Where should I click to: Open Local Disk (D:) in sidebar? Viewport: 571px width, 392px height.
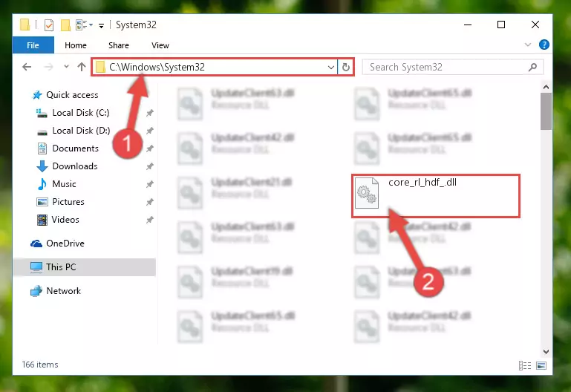pos(74,131)
